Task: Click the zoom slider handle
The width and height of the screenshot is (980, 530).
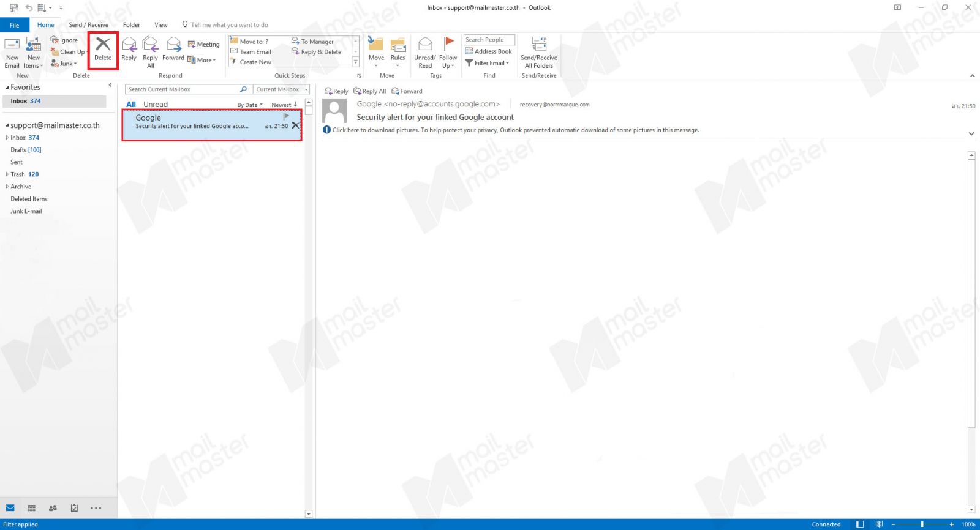Action: pyautogui.click(x=922, y=524)
